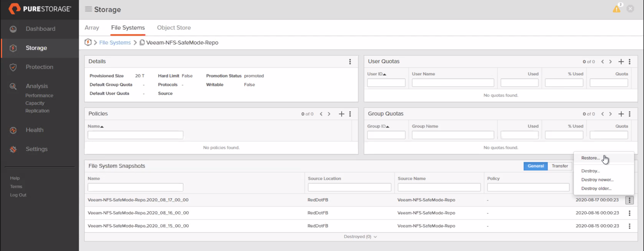Viewport: 644px width, 251px height.
Task: Sort Group Quotas by Group ID
Action: click(378, 126)
